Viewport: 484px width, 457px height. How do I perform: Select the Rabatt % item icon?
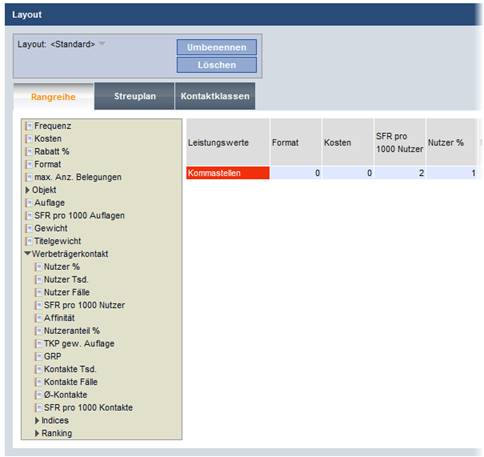click(29, 152)
